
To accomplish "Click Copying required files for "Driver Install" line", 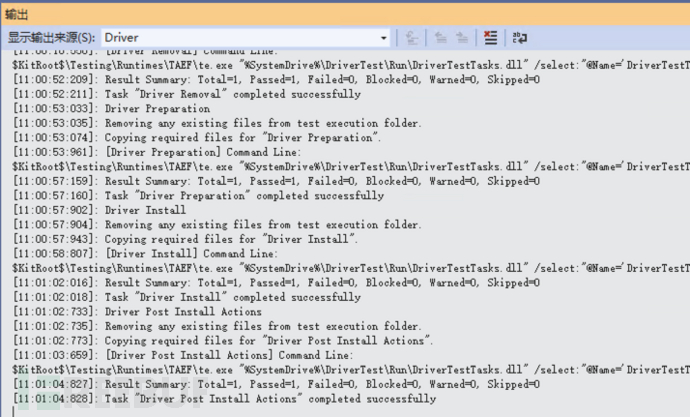I will (185, 239).
